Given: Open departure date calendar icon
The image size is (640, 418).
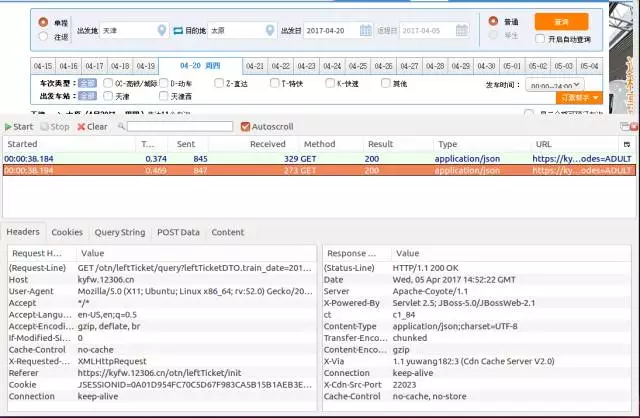Looking at the screenshot, I should [366, 30].
